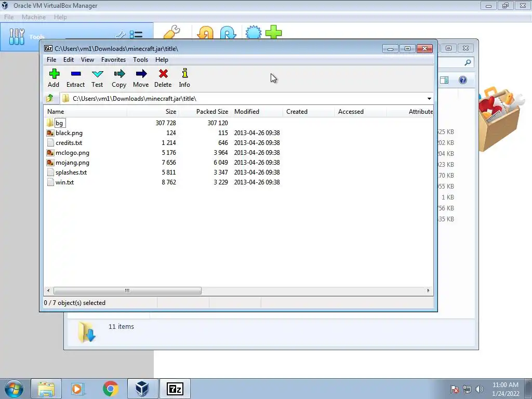Image resolution: width=532 pixels, height=399 pixels.
Task: Open the 7-Zip Help menu
Action: [162, 60]
